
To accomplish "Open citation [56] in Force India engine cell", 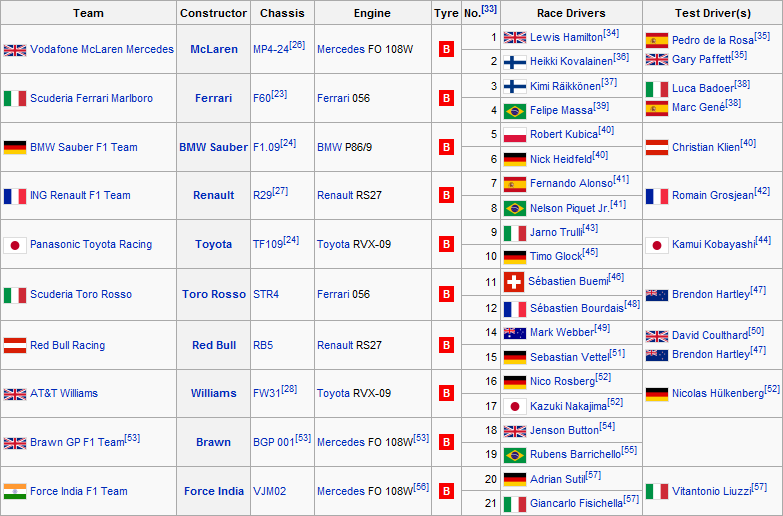I will coord(421,487).
